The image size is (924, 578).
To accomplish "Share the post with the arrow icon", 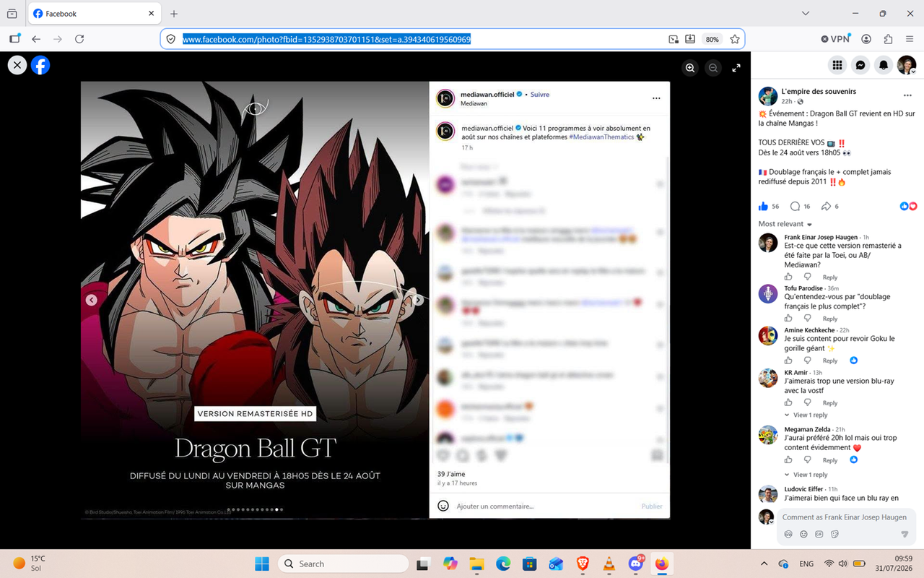I will (827, 206).
